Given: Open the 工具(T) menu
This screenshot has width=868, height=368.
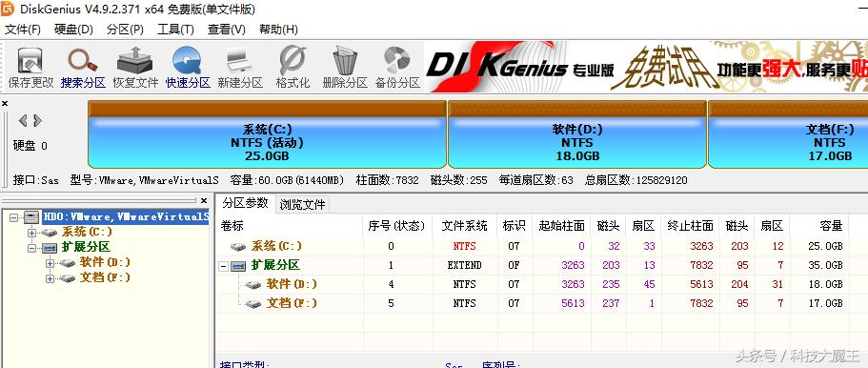Looking at the screenshot, I should point(175,30).
